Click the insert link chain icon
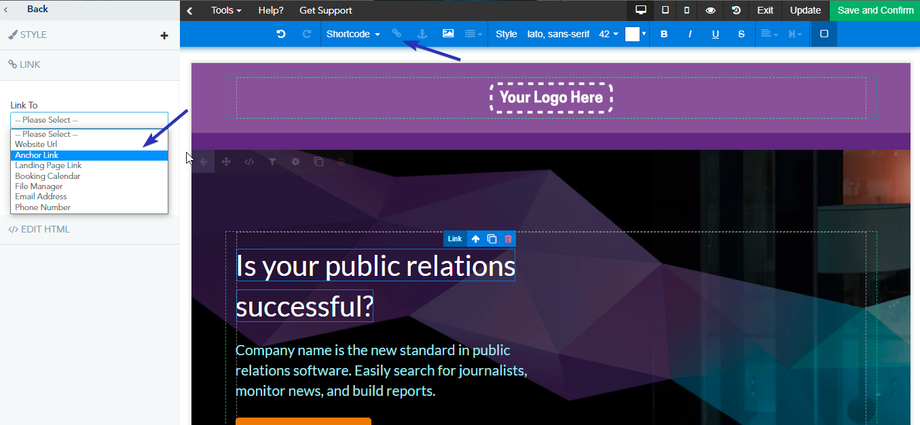 point(397,34)
